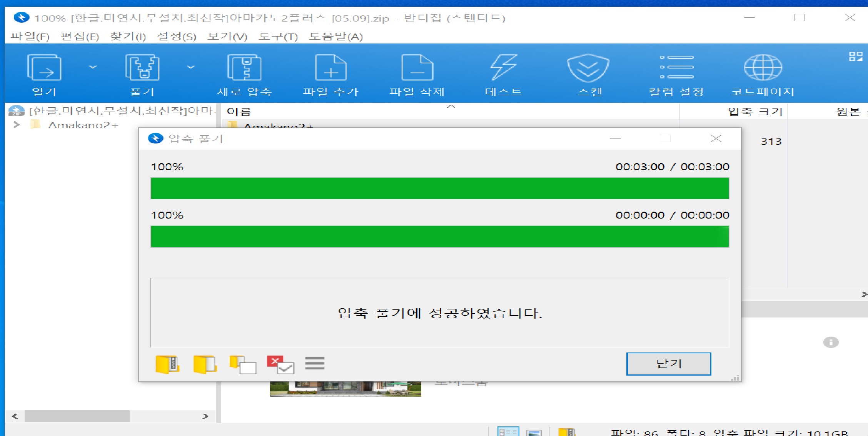Click the open archive folder icon in dialog
Image resolution: width=868 pixels, height=436 pixels.
[x=168, y=364]
